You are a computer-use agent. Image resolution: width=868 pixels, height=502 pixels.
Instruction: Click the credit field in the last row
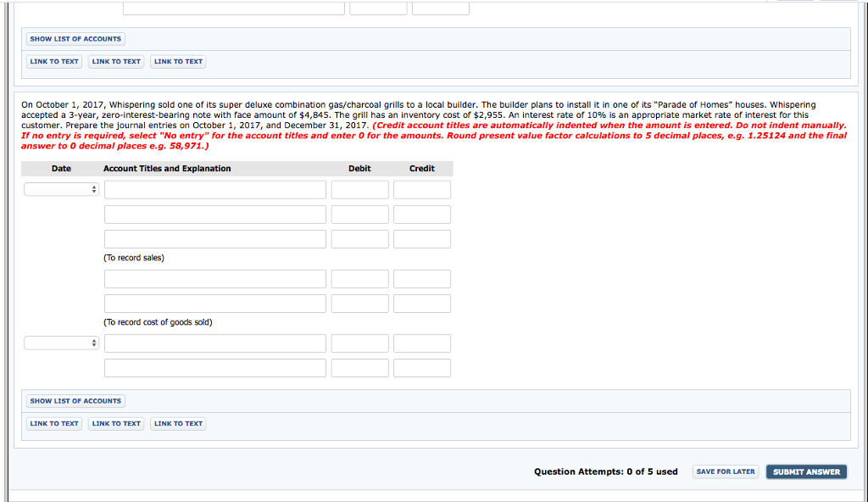(422, 368)
